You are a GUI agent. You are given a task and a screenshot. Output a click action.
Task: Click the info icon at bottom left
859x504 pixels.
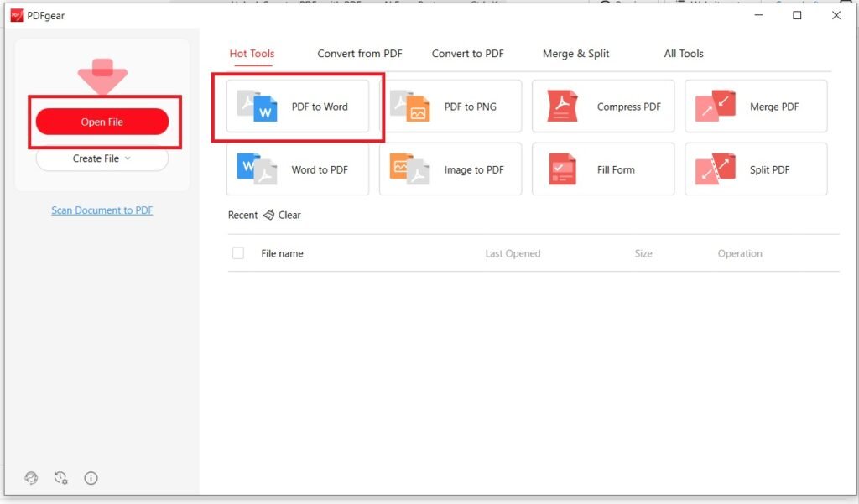point(91,478)
